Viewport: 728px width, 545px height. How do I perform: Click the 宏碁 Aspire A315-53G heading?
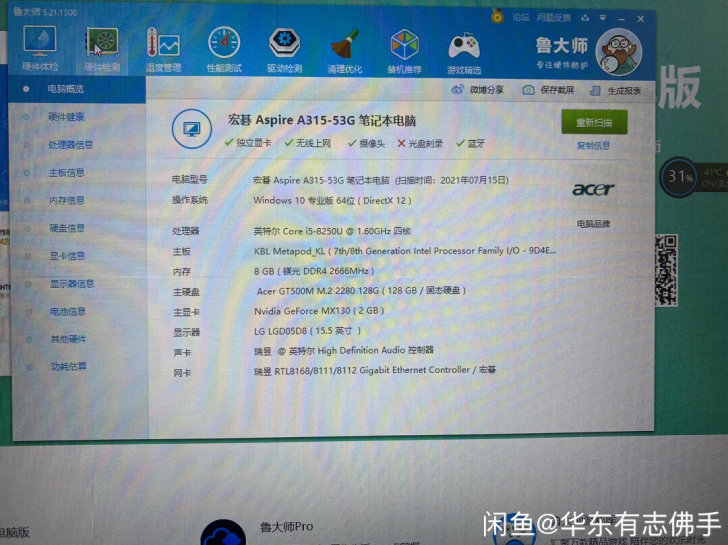click(322, 121)
